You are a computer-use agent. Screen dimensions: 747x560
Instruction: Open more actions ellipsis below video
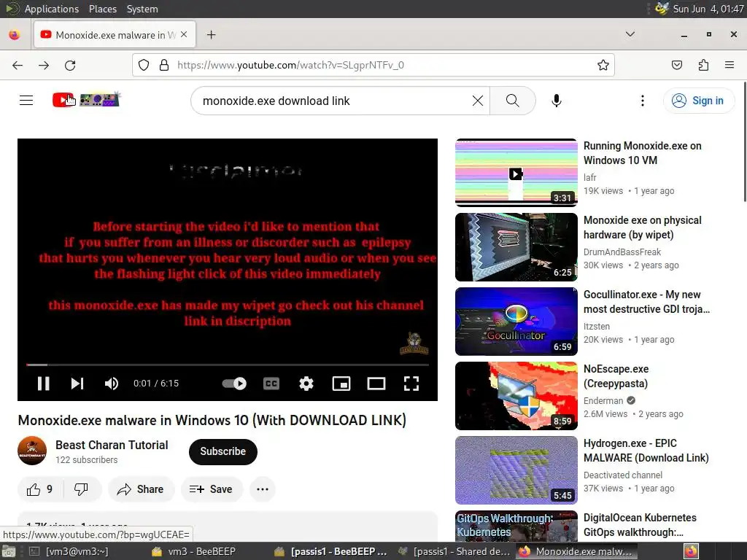point(263,489)
